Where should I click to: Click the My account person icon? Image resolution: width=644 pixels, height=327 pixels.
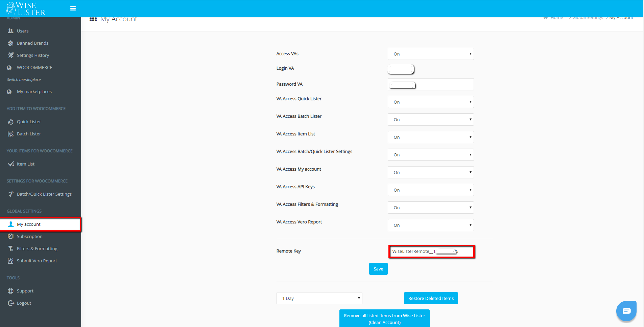click(x=11, y=224)
